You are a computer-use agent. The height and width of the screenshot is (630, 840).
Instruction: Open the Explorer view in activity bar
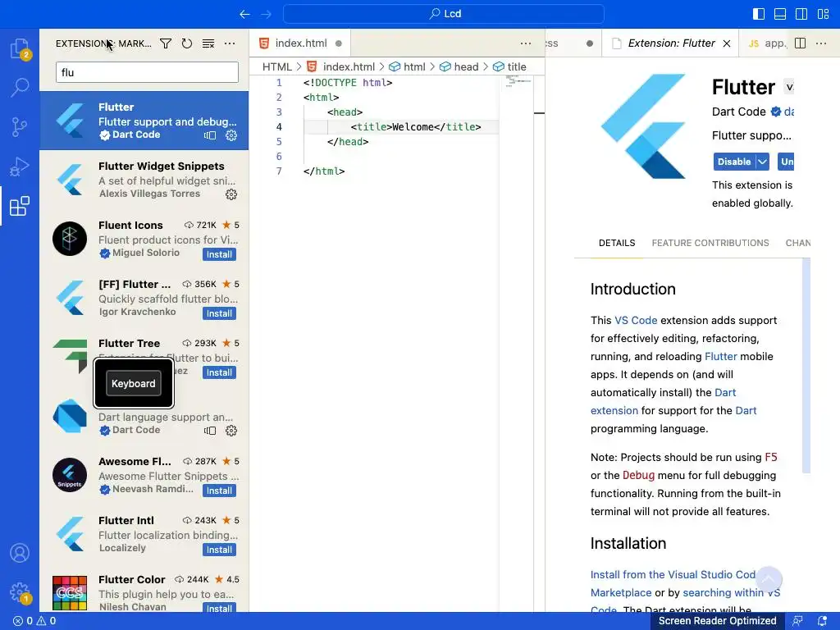tap(20, 48)
